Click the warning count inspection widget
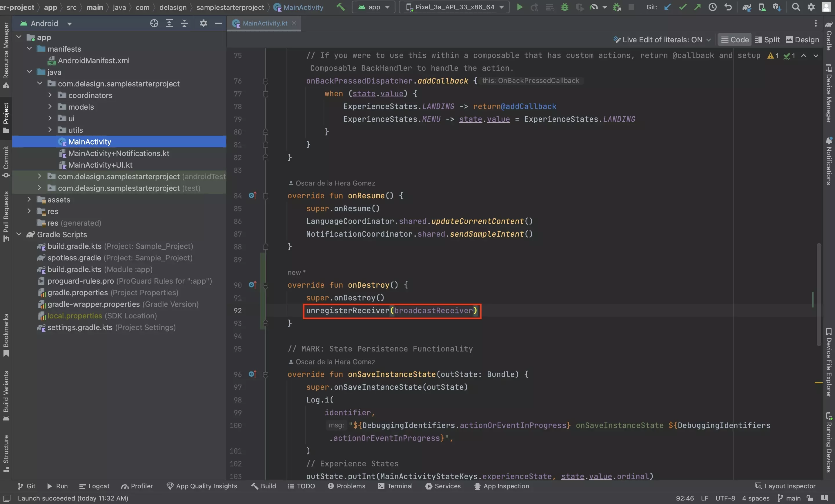Viewport: 835px width, 504px height. (773, 56)
